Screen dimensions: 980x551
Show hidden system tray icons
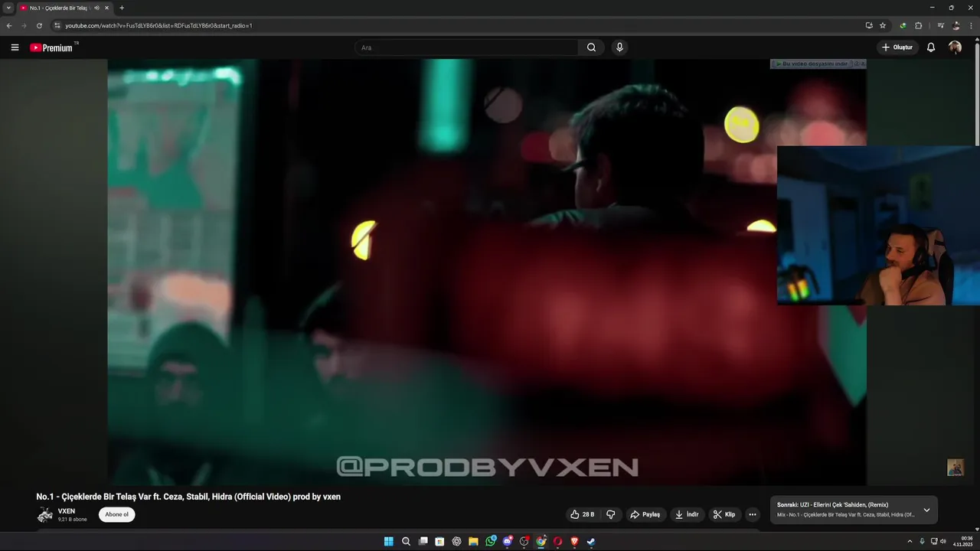point(910,541)
